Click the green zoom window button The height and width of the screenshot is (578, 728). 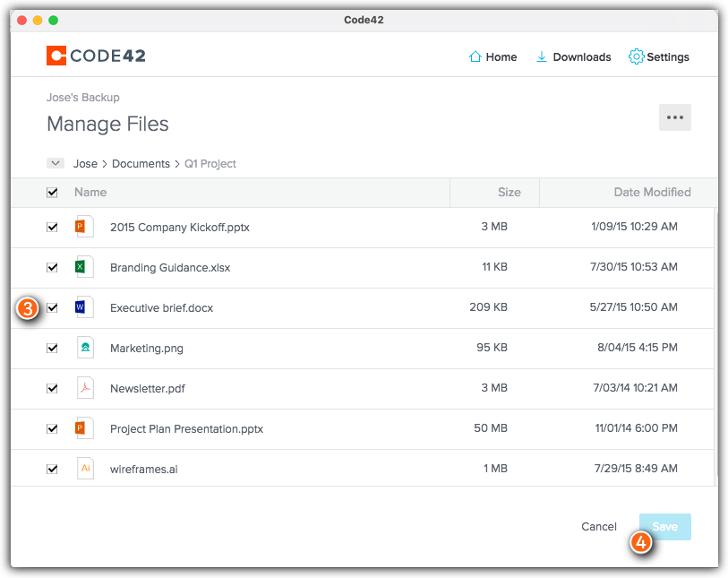[x=53, y=20]
